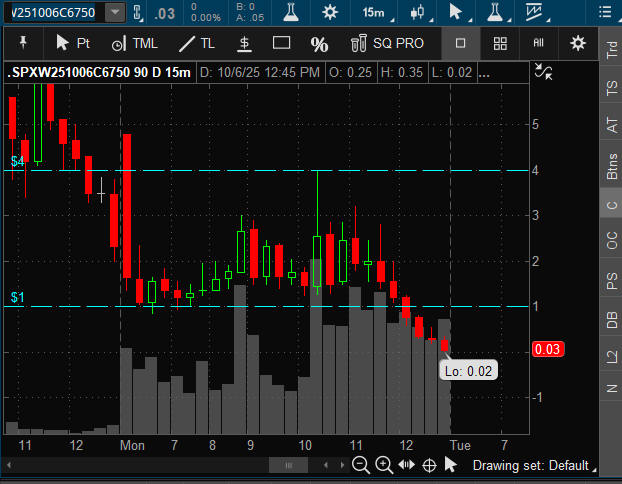Click the crosshair target icon

point(429,465)
